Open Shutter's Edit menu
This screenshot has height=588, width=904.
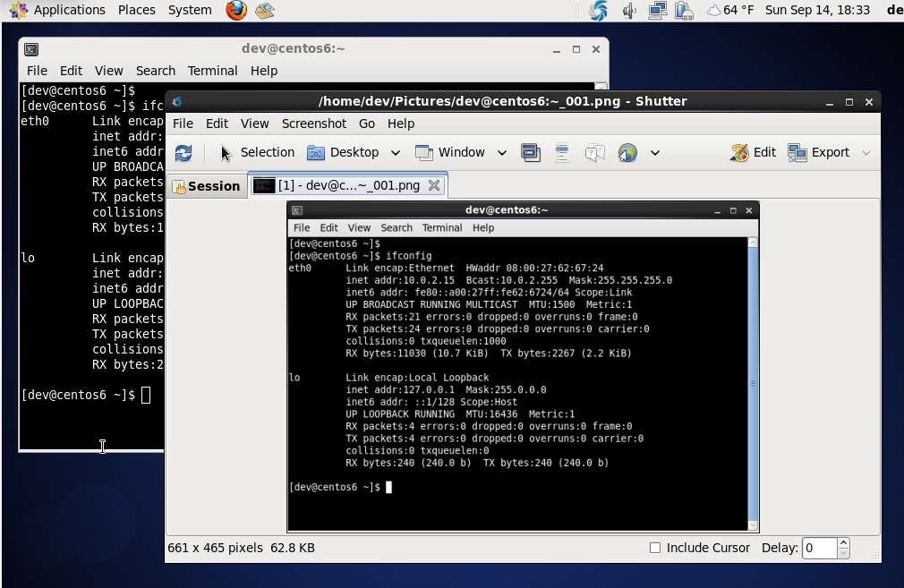pyautogui.click(x=217, y=124)
